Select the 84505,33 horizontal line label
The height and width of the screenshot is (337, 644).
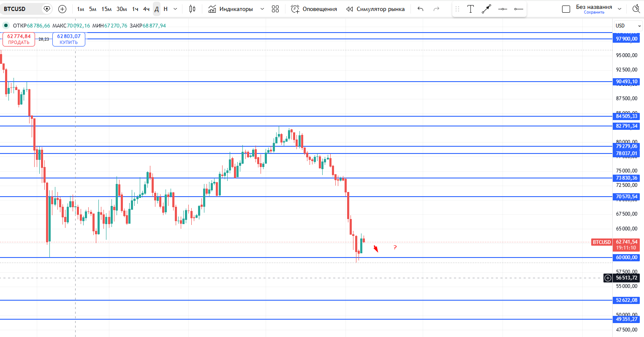627,116
